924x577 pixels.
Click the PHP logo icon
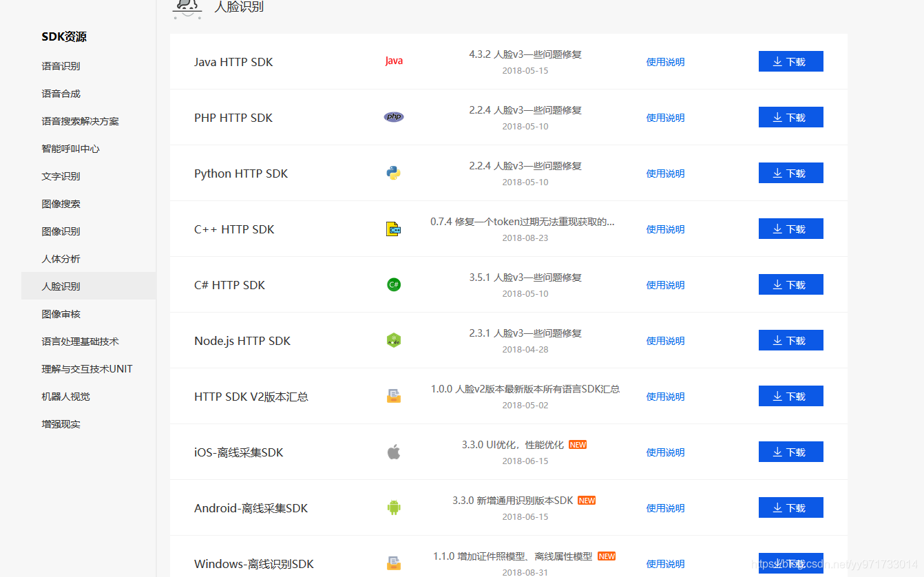coord(393,116)
